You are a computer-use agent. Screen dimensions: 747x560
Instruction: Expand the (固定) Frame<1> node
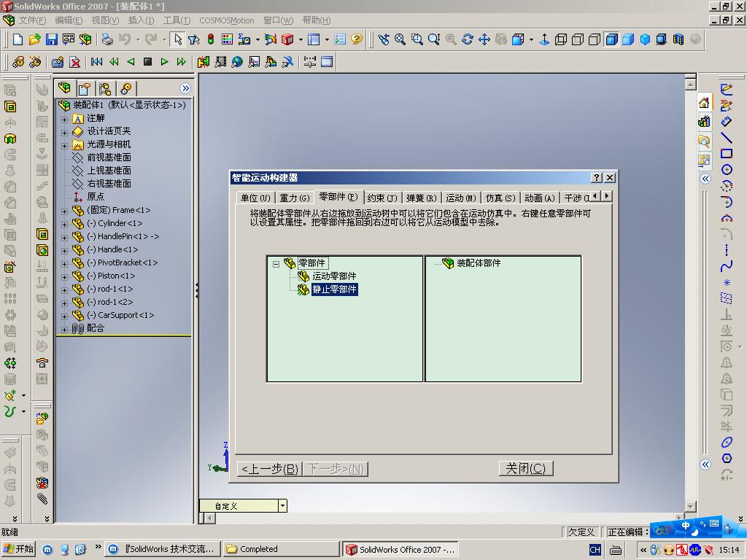[x=64, y=211]
